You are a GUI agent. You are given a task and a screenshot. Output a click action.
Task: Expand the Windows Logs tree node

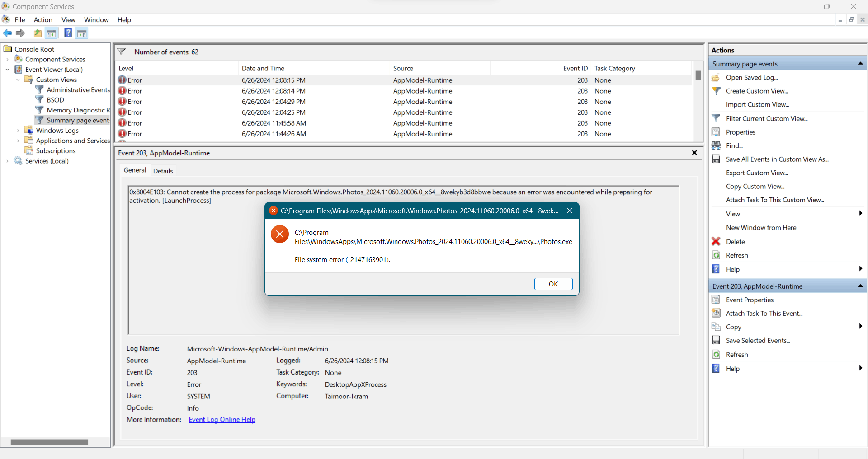click(x=18, y=131)
